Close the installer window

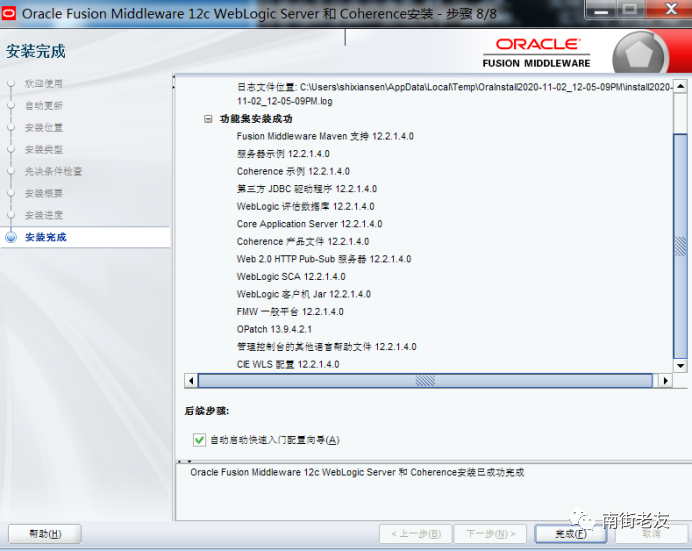[672, 9]
